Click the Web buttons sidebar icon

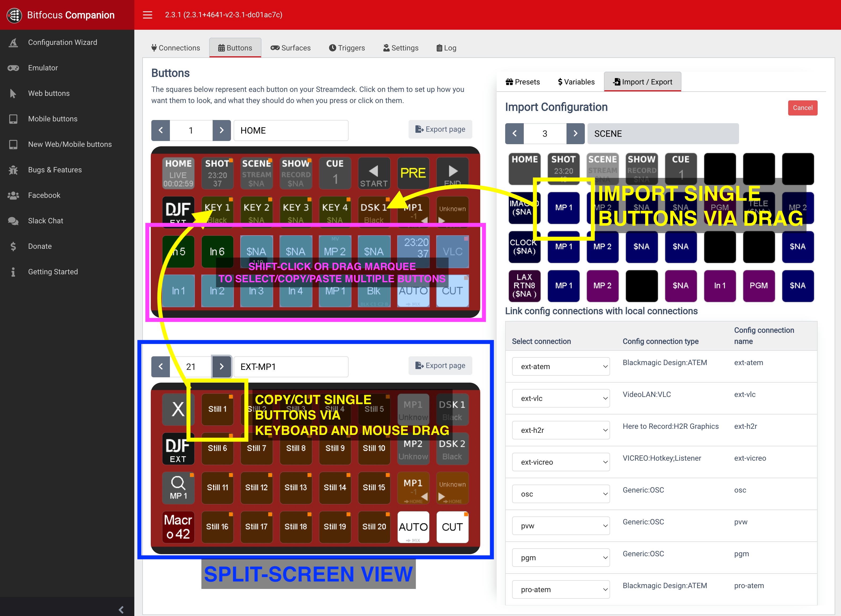click(14, 93)
